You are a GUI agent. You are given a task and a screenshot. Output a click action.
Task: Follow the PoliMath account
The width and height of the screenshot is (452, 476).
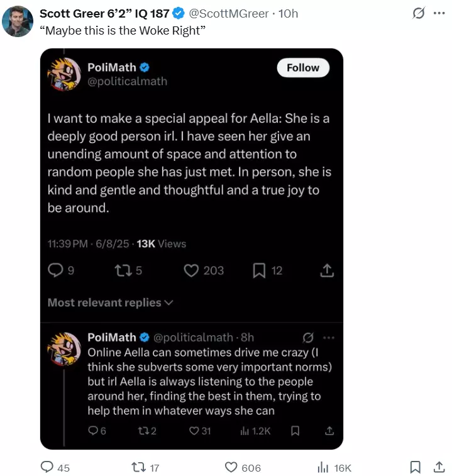click(x=303, y=68)
